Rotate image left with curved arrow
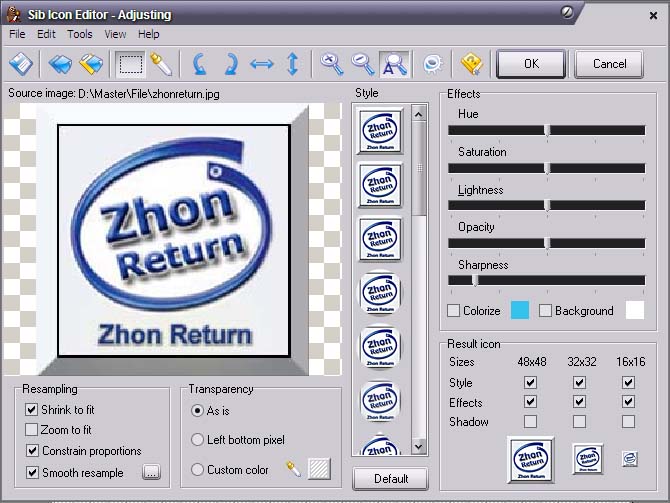Screen dimensions: 670x503 (x=200, y=65)
